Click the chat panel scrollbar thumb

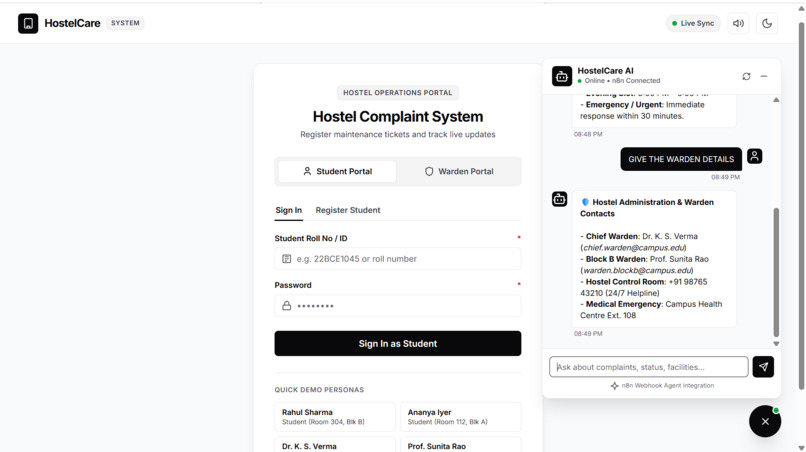coord(776,272)
